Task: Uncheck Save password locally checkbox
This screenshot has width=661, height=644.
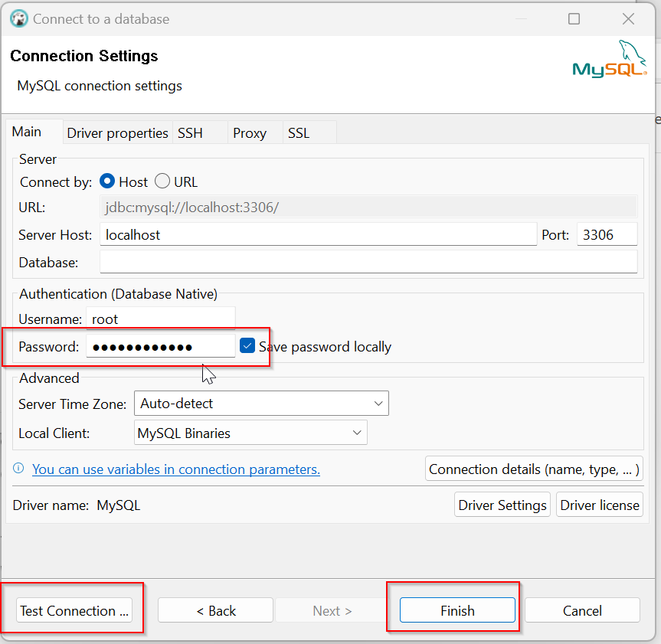Action: (247, 346)
